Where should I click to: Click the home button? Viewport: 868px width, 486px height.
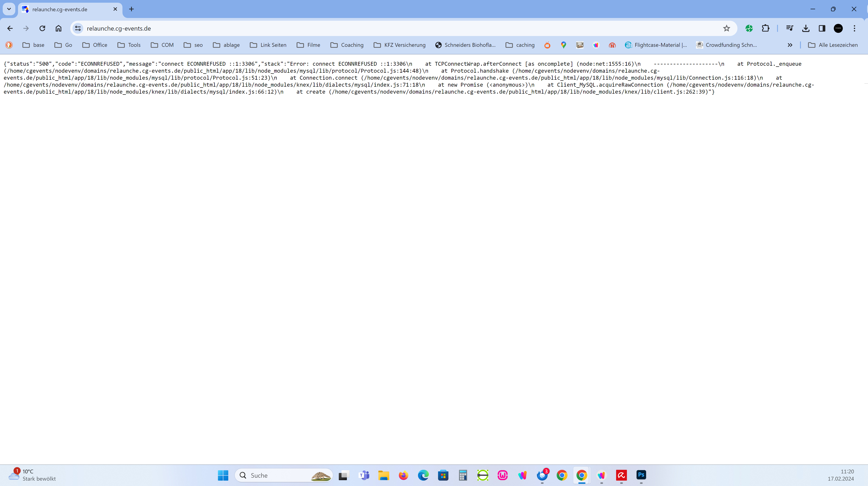[x=59, y=28]
